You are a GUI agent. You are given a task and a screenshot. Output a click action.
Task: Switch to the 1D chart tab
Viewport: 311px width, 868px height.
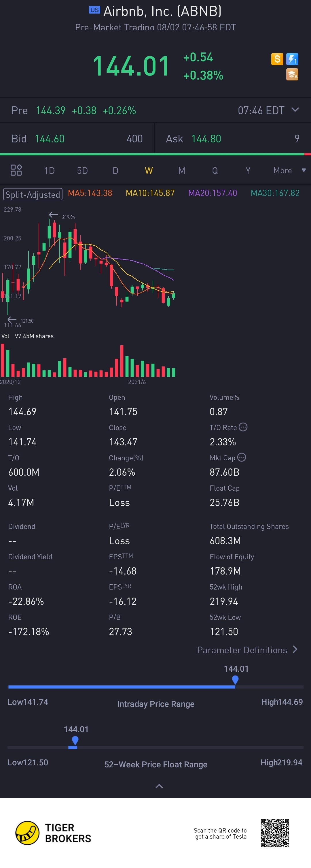coord(50,170)
